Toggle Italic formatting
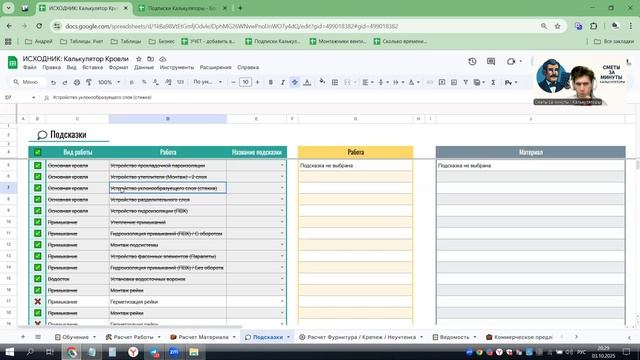This screenshot has width=640, height=360. (282, 82)
